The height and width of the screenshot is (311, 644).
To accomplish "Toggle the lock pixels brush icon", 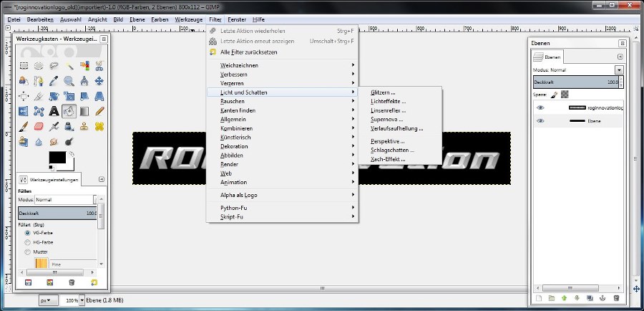I will pyautogui.click(x=554, y=95).
